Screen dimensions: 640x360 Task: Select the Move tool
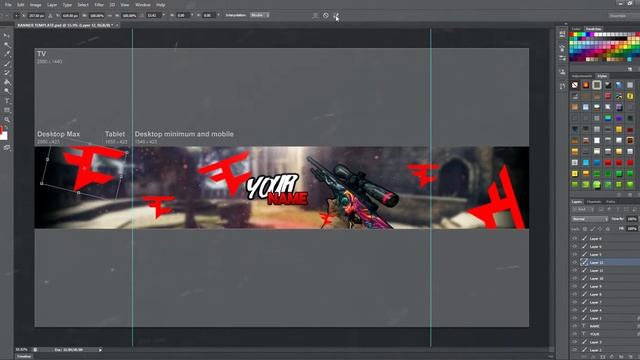coord(7,36)
